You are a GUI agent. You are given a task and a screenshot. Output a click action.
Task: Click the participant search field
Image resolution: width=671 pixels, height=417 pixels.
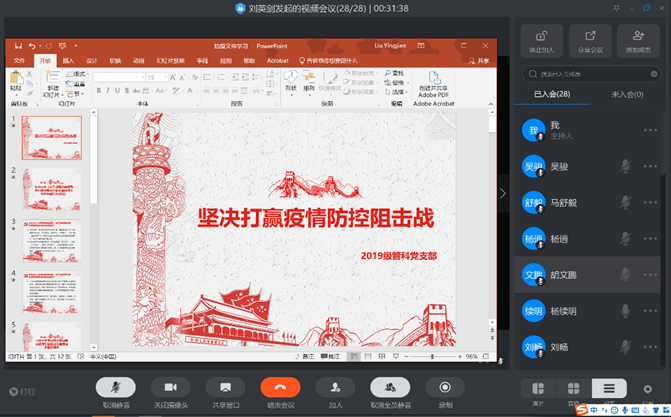tap(592, 73)
